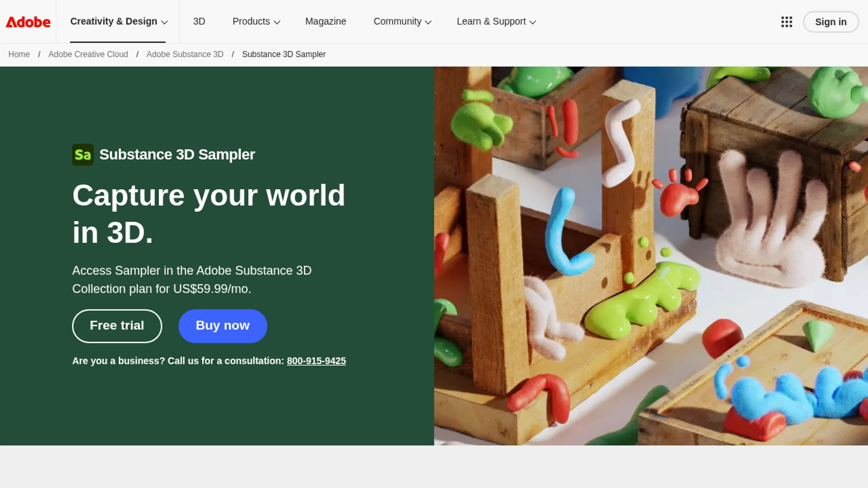Go to Home breadcrumb
Screen dimensions: 868x488
[19, 54]
